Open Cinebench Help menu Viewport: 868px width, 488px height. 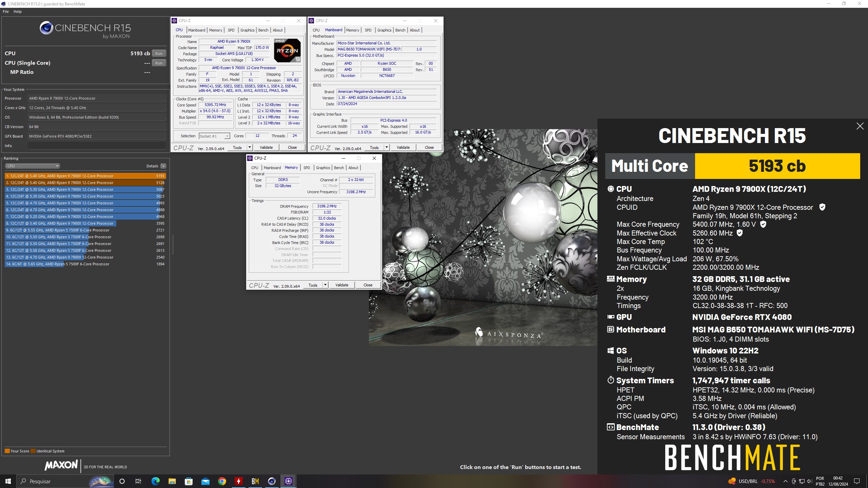tap(18, 12)
